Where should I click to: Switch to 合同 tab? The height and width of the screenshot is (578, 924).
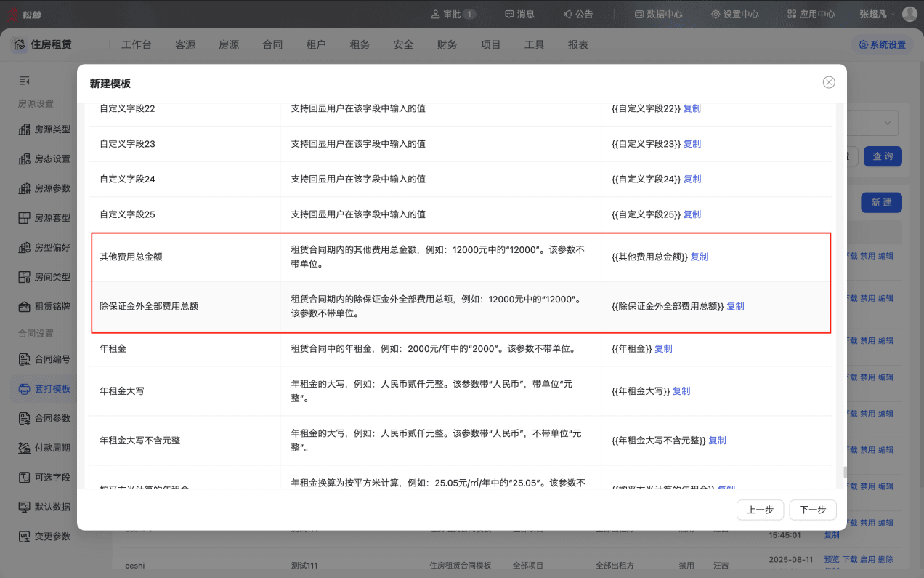pyautogui.click(x=272, y=44)
